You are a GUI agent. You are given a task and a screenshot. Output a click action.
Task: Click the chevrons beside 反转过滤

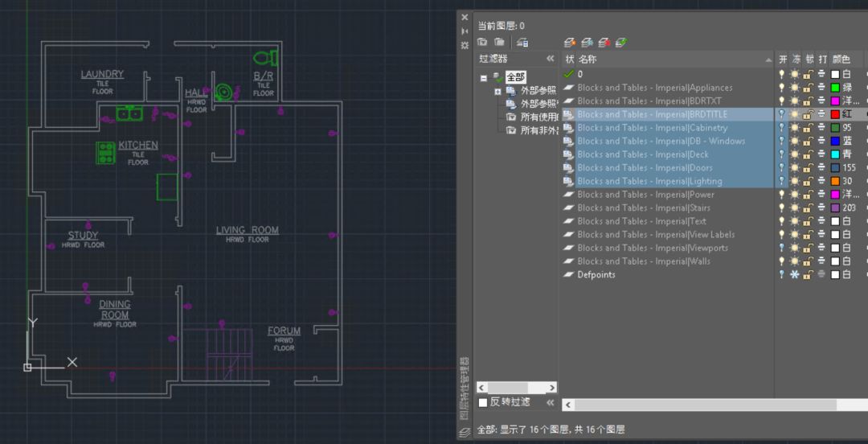click(551, 402)
